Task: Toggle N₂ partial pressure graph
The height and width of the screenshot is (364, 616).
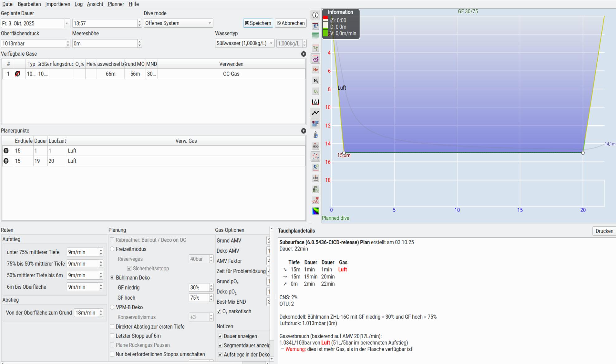Action: pyautogui.click(x=315, y=81)
